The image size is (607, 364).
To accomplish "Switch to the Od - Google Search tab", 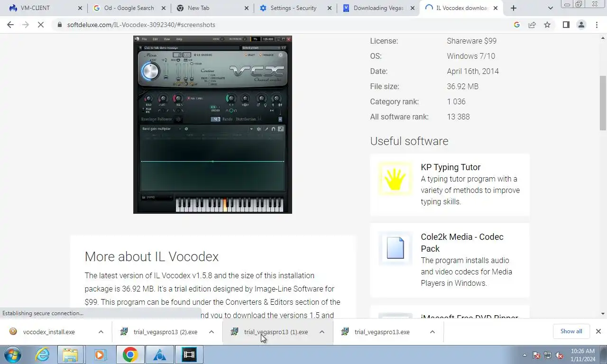I will tap(124, 8).
